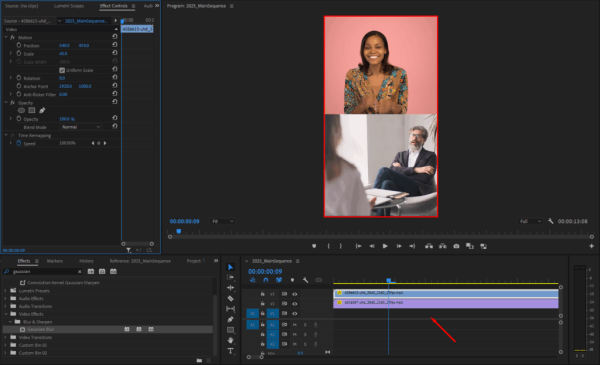Open the Reference: 2025_MainSequence tab
Viewport: 600px width, 365px height.
click(140, 261)
